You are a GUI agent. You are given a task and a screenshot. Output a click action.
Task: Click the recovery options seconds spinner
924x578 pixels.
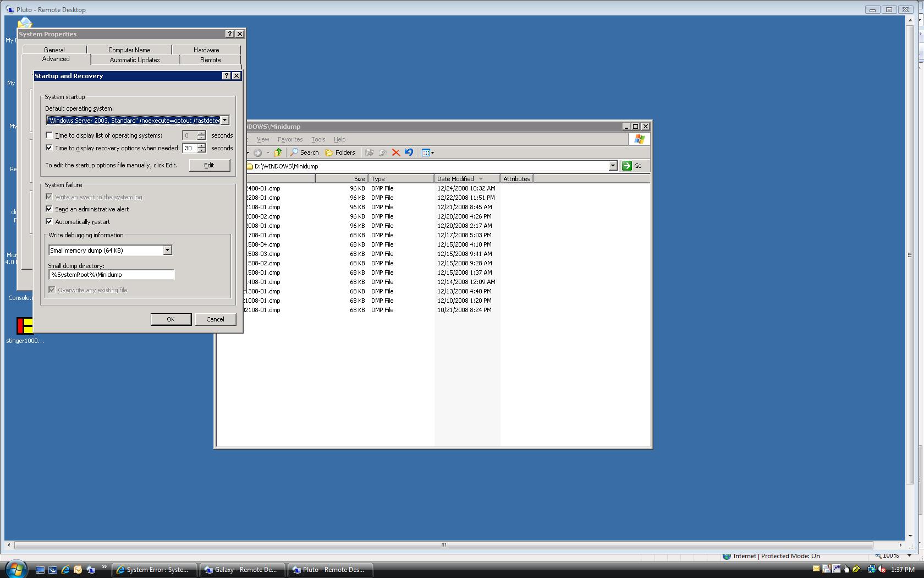tap(201, 148)
